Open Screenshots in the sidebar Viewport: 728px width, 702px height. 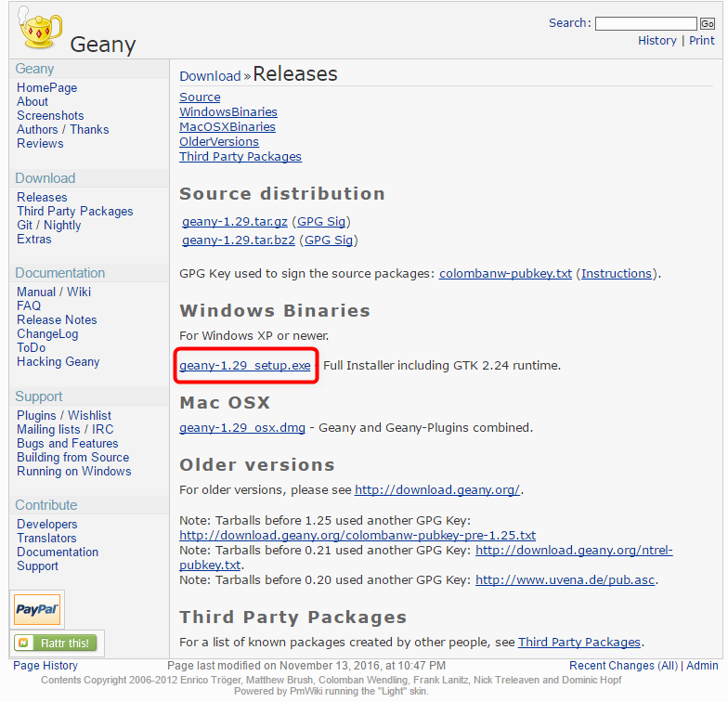coord(50,116)
